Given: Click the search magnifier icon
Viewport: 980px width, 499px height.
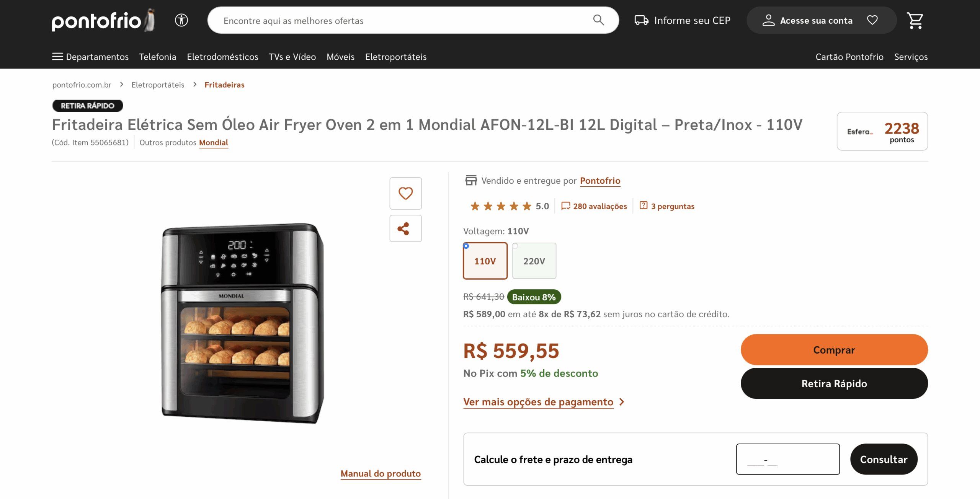Looking at the screenshot, I should tap(598, 20).
